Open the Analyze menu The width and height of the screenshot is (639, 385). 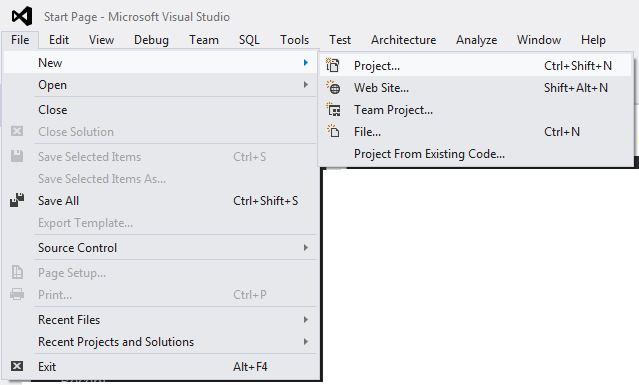pos(476,40)
